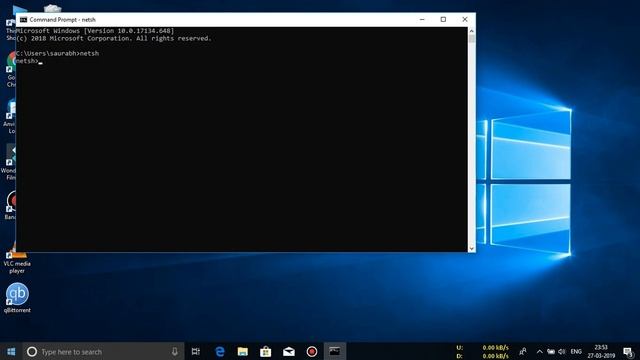Open the Command Prompt title bar system icon
The image size is (640, 360).
pyautogui.click(x=23, y=20)
